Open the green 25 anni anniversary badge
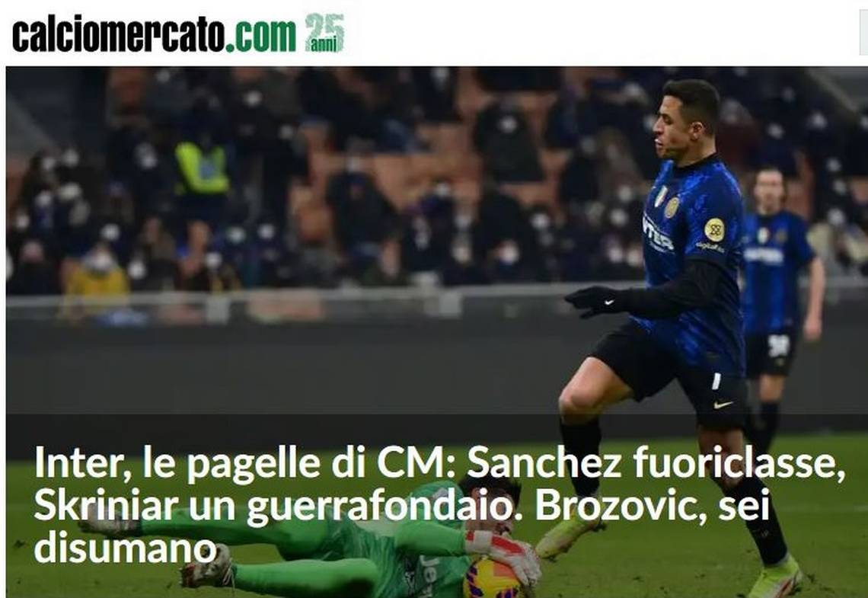868x598 pixels. 325,34
